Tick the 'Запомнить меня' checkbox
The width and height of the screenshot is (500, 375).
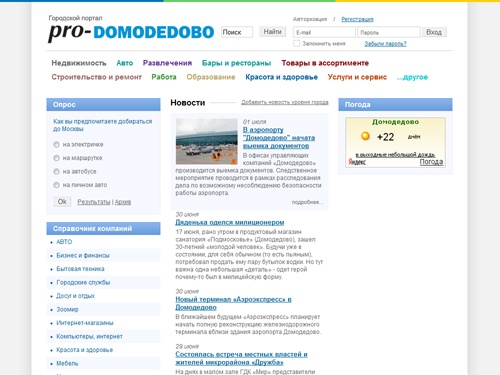point(297,43)
